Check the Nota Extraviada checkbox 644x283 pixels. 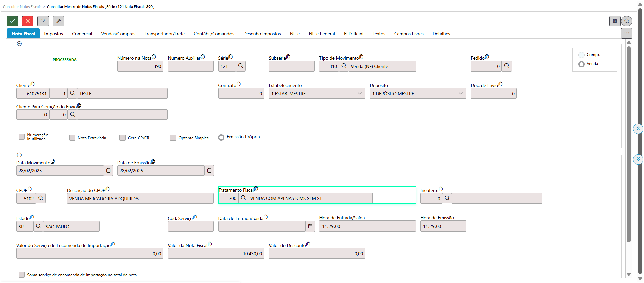click(x=72, y=138)
